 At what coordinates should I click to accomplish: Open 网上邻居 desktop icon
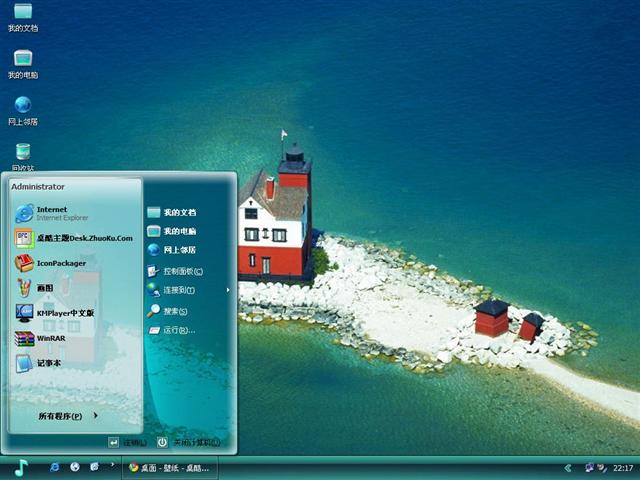point(23,111)
